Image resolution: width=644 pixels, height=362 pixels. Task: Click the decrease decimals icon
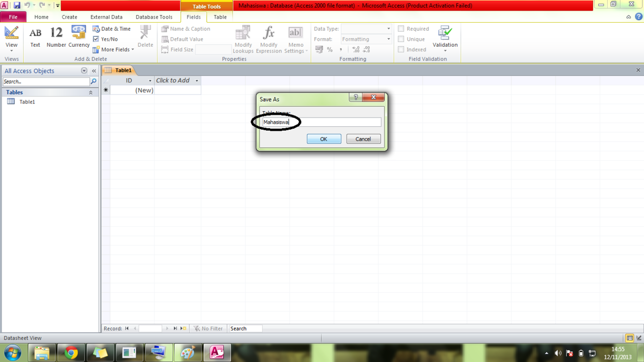(366, 50)
